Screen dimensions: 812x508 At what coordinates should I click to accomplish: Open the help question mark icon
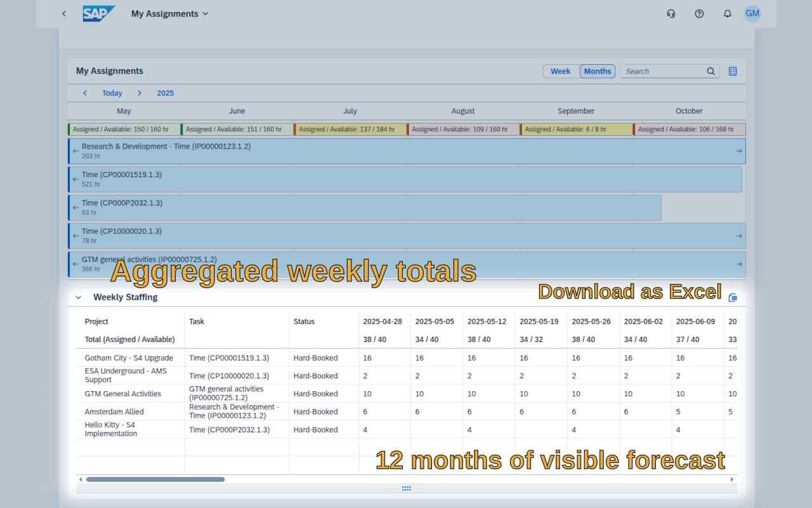point(699,13)
